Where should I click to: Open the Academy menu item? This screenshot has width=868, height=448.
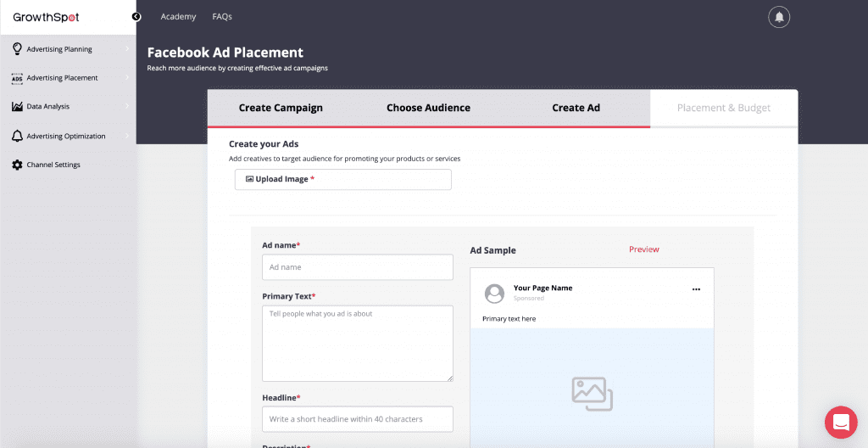tap(178, 17)
